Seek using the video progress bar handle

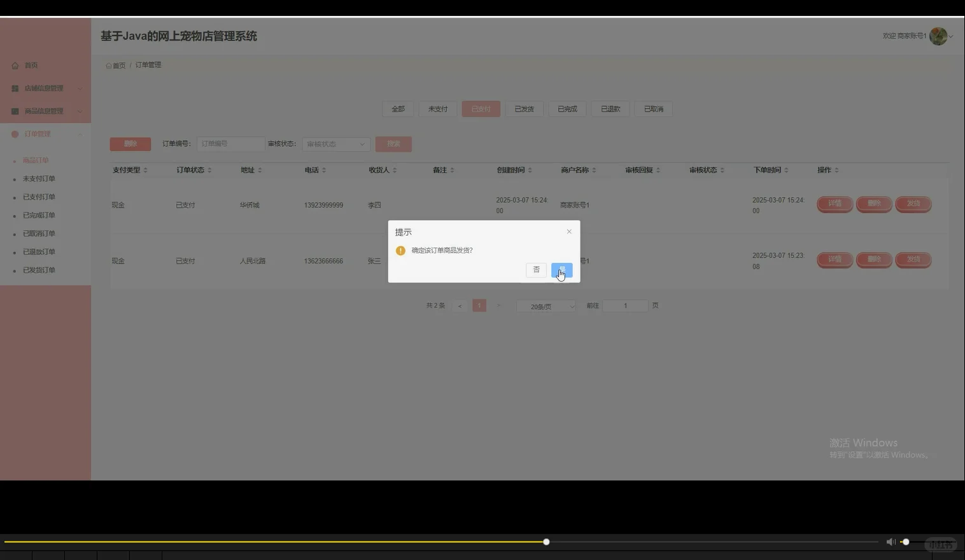(546, 542)
